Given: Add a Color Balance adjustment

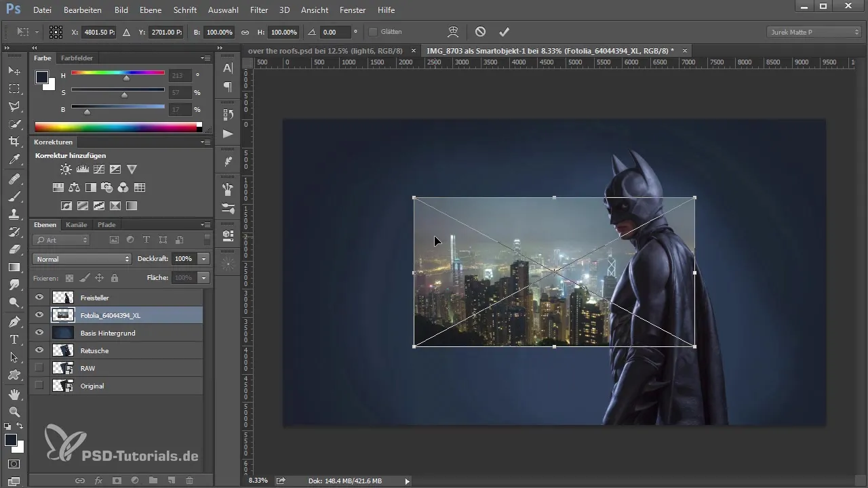Looking at the screenshot, I should tap(75, 188).
